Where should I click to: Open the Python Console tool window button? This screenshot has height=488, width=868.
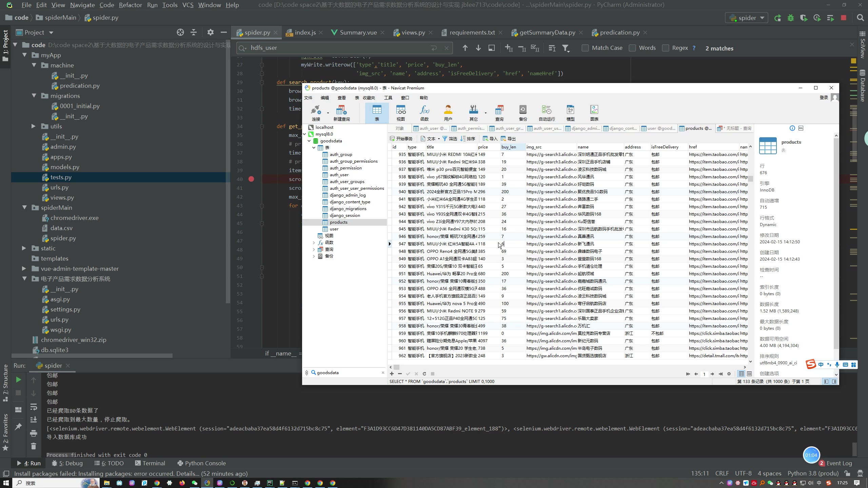pyautogui.click(x=201, y=463)
